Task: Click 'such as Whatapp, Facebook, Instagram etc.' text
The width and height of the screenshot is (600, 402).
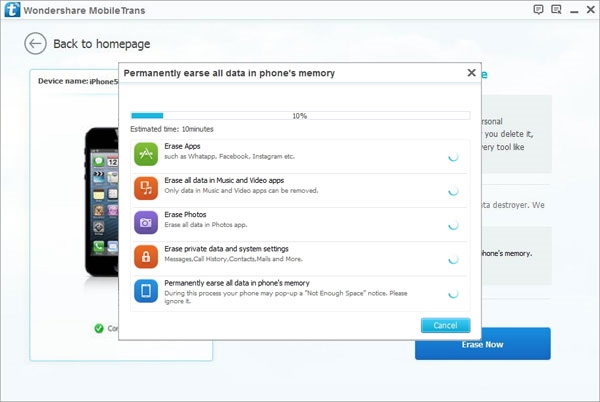Action: point(230,156)
